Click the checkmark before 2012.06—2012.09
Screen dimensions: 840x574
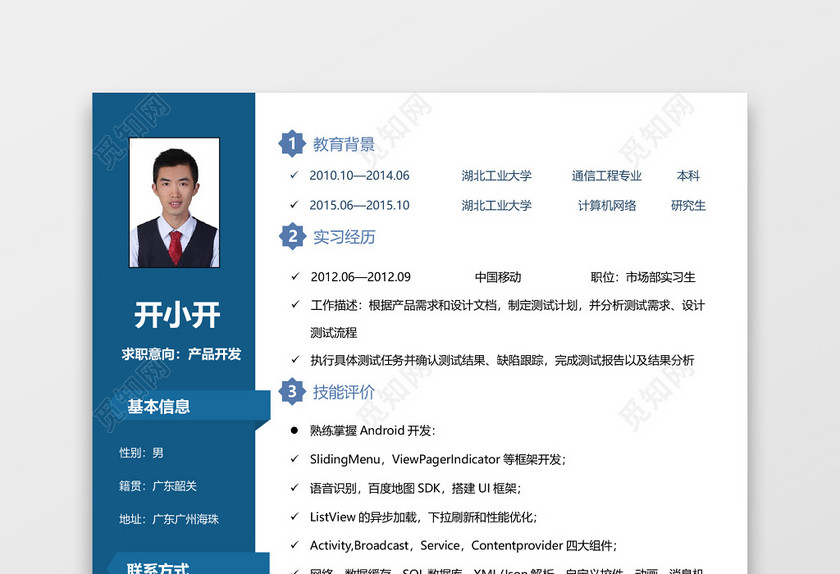coord(295,277)
